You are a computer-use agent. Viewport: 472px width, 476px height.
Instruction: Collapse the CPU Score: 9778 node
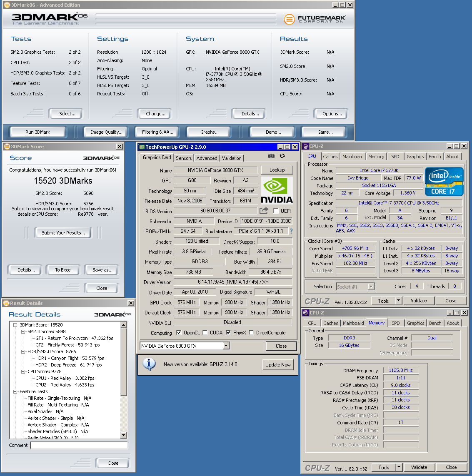point(23,371)
